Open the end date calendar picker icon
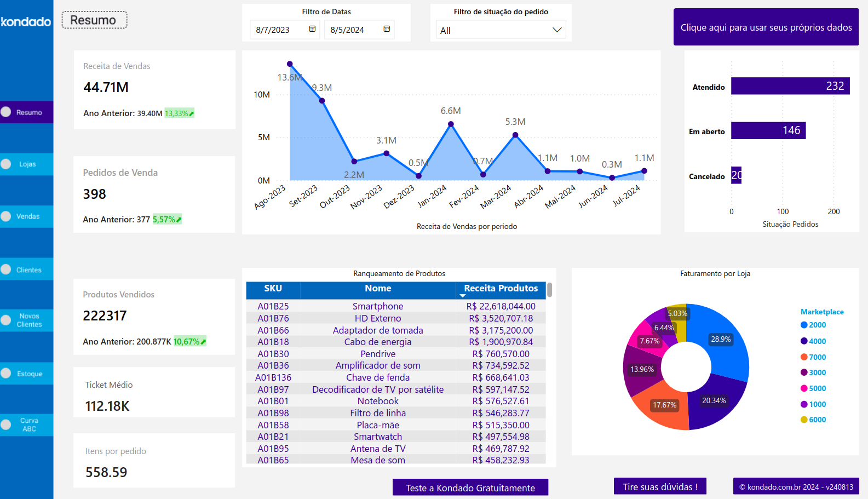868x499 pixels. (387, 29)
